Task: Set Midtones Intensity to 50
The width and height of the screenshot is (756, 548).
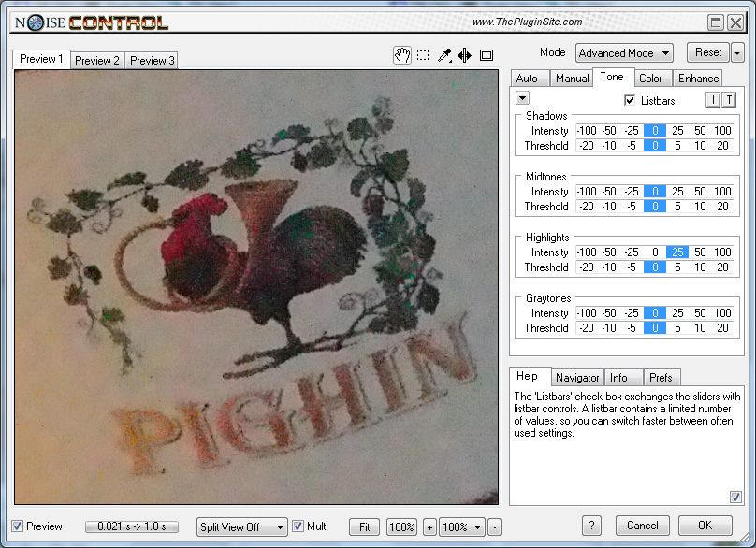Action: (700, 192)
